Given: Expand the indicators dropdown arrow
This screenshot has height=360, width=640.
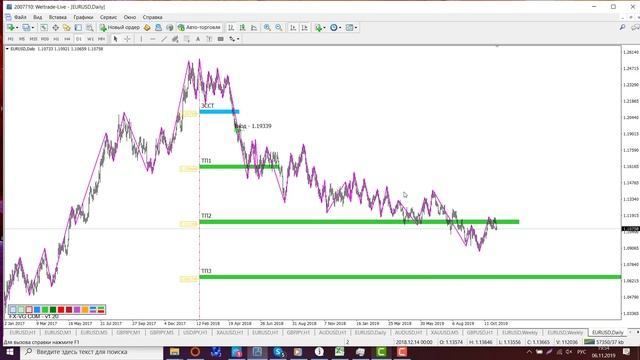Looking at the screenshot, I should coord(324,28).
